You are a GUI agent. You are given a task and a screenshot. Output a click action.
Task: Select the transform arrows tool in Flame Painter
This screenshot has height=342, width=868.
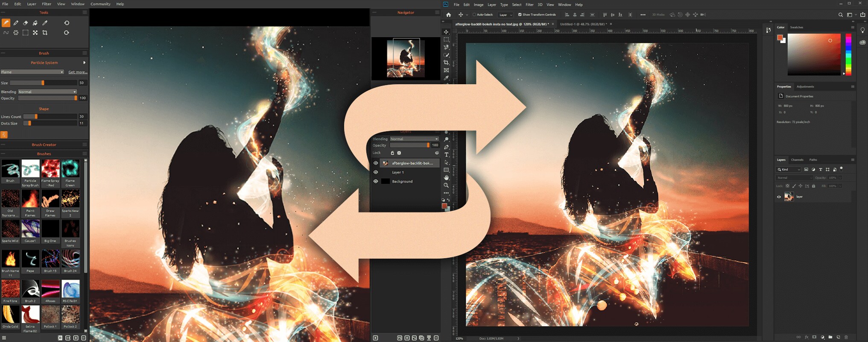pyautogui.click(x=35, y=32)
